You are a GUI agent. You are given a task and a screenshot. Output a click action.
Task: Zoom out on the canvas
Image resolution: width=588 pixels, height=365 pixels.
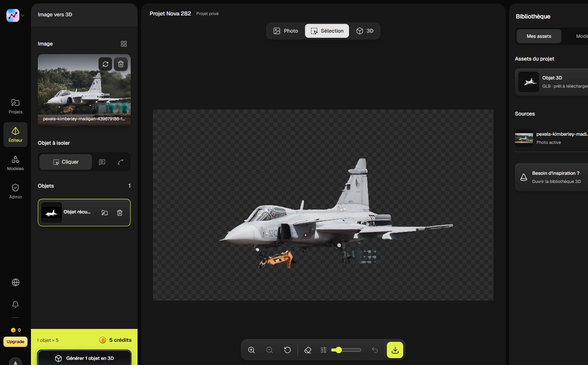pos(269,350)
